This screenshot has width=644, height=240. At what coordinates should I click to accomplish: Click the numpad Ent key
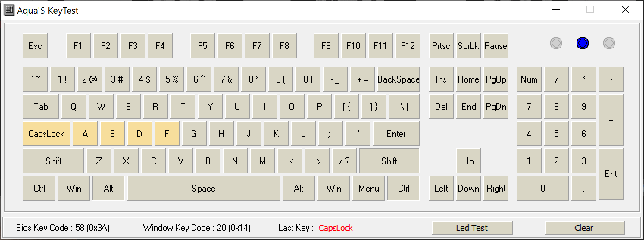[x=611, y=174]
